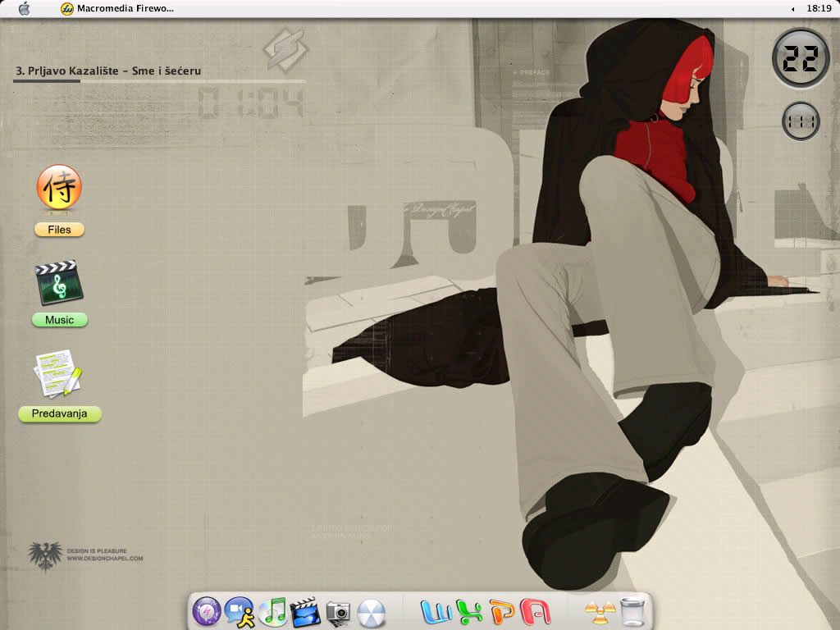Viewport: 840px width, 630px height.
Task: Open iMovie in the Dock
Action: [305, 612]
